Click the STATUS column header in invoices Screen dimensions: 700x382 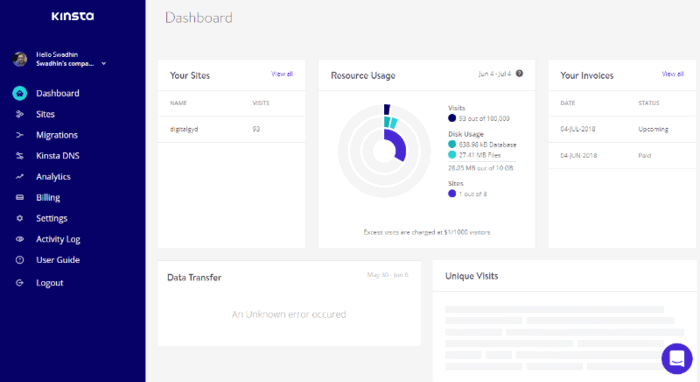click(x=649, y=103)
